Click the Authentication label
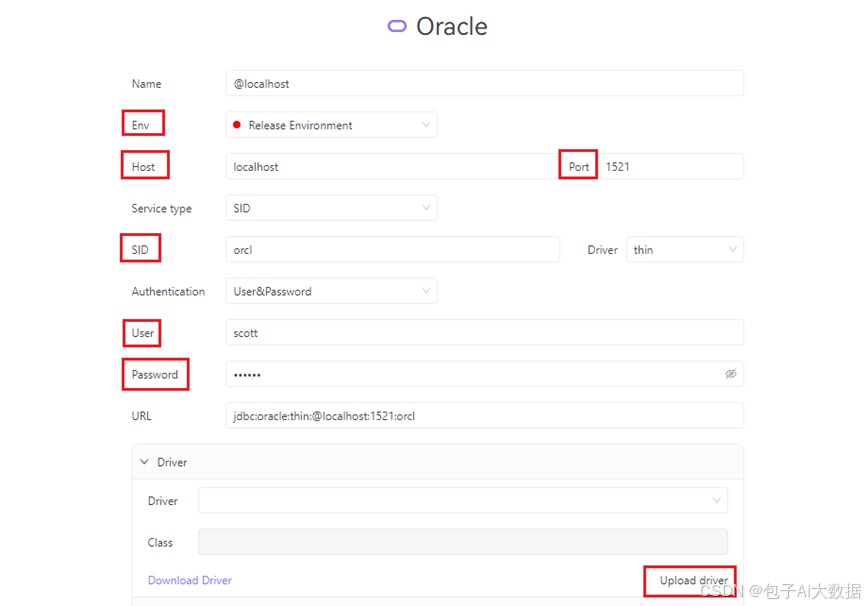The height and width of the screenshot is (606, 865). click(x=168, y=291)
